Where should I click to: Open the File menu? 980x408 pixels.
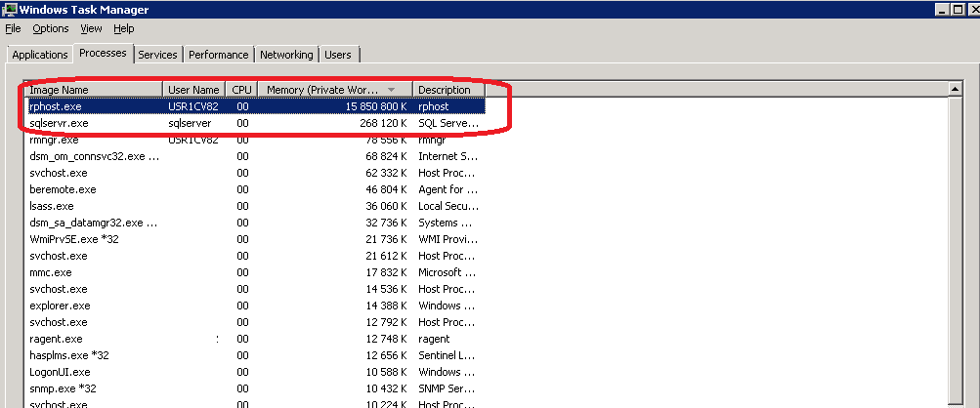point(13,28)
